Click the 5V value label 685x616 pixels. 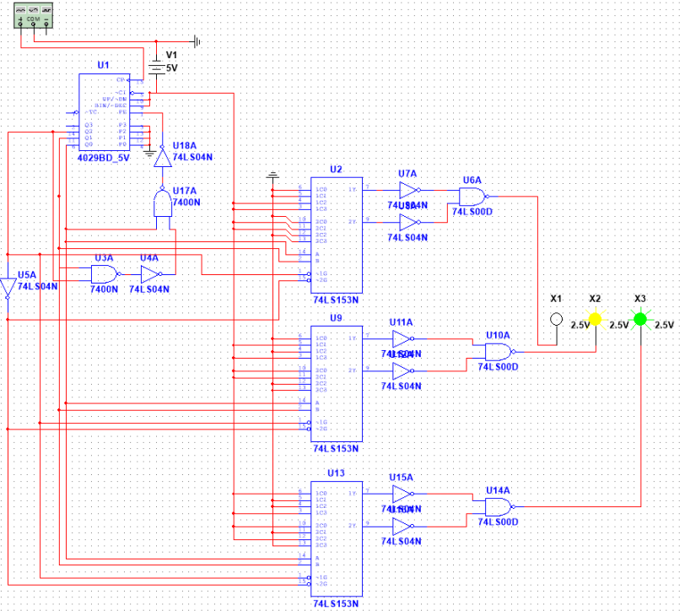click(x=172, y=68)
